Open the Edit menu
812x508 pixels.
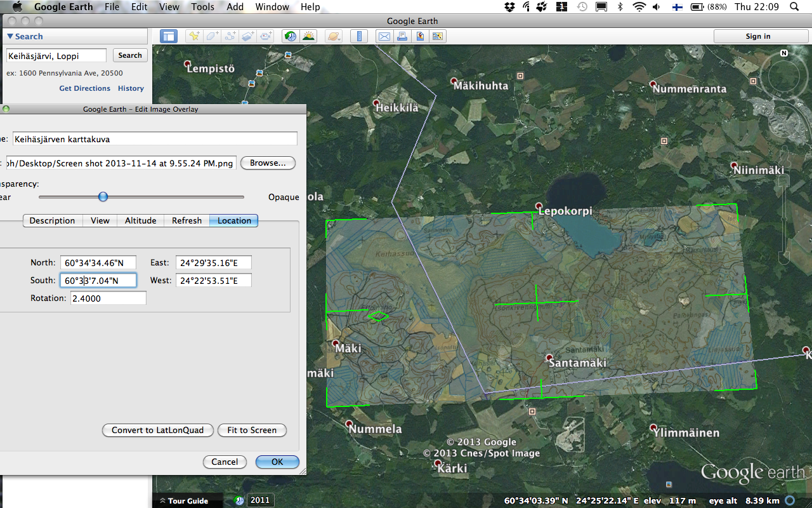140,7
